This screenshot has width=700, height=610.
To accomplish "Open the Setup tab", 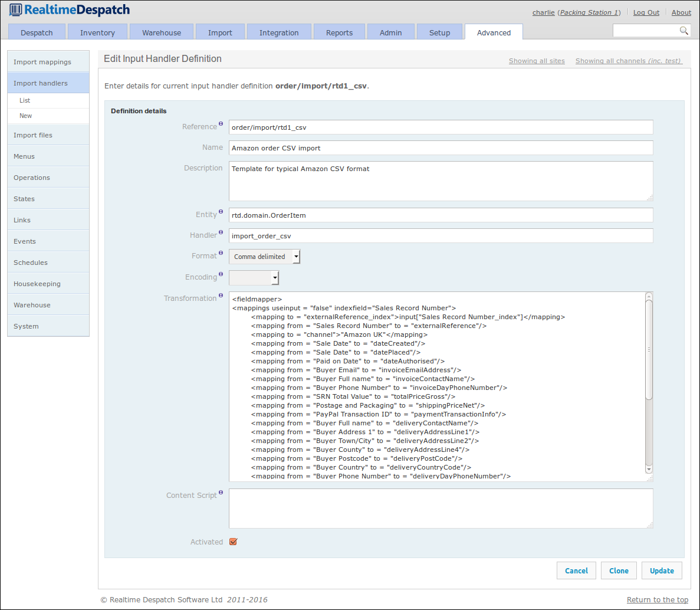I will (x=440, y=32).
